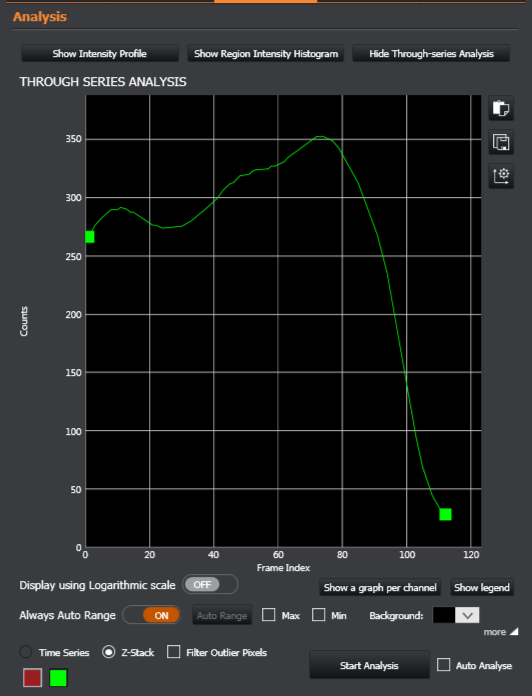This screenshot has width=532, height=696.
Task: Select the green end marker on curve
Action: click(x=445, y=514)
